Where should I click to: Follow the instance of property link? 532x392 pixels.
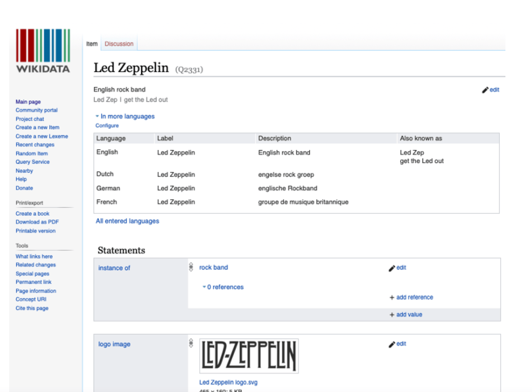coord(114,268)
